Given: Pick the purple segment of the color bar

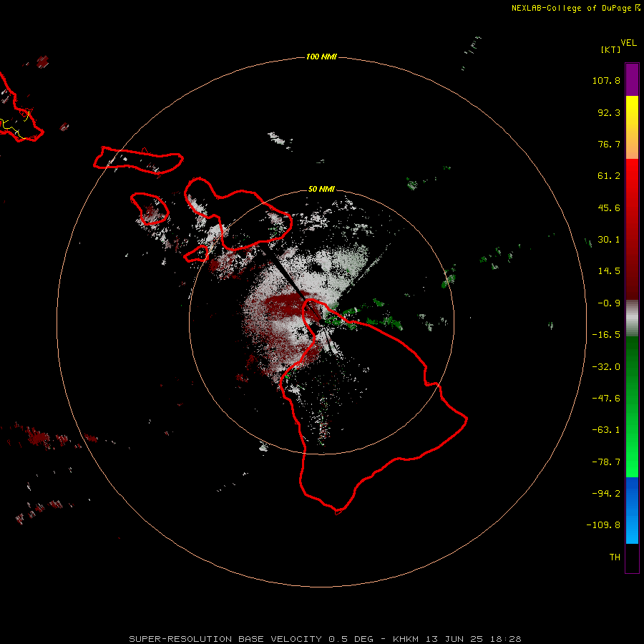Looking at the screenshot, I should tap(632, 79).
